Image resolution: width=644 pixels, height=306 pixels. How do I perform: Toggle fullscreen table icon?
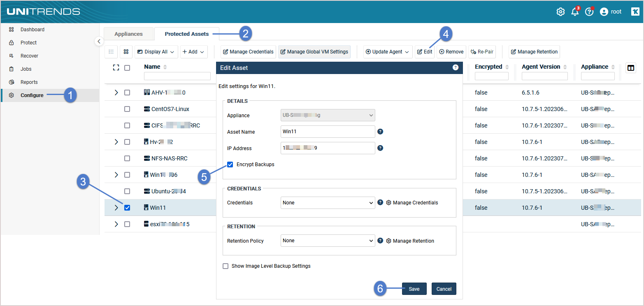point(116,67)
